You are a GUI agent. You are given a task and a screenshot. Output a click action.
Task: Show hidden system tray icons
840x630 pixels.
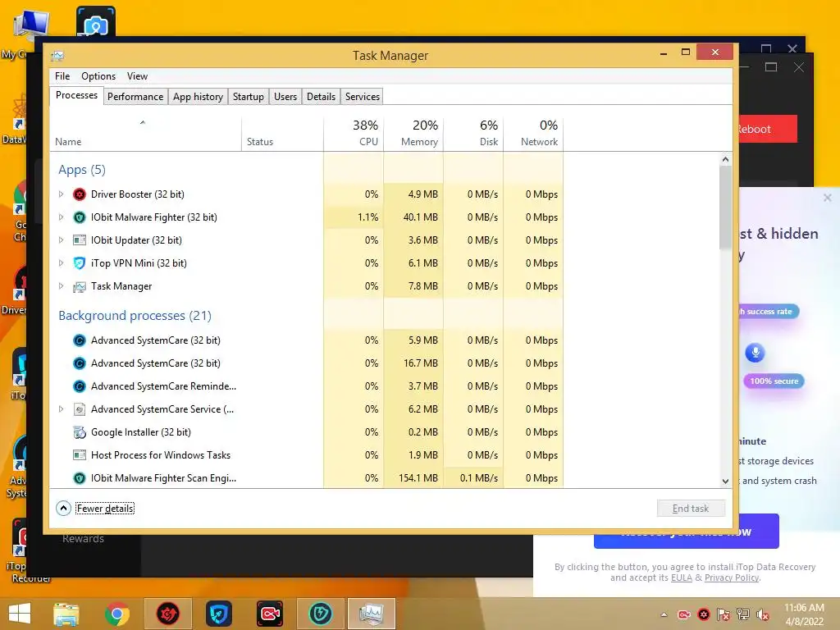point(664,614)
